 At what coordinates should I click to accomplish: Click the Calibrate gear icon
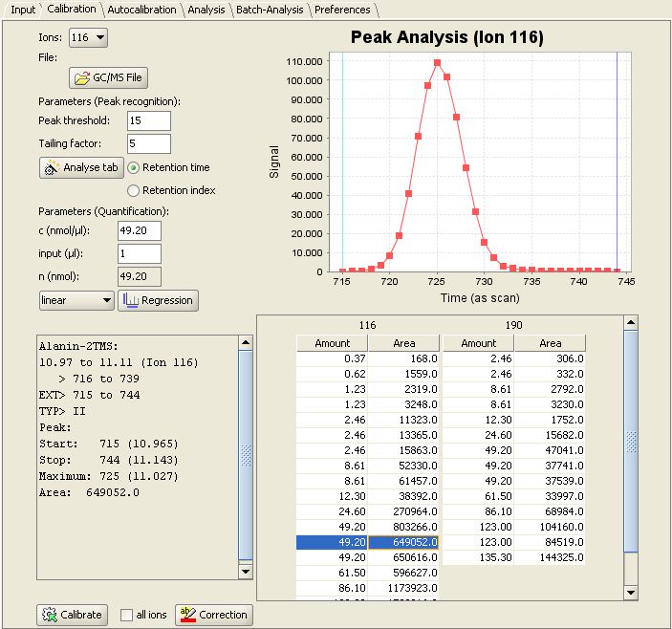(x=50, y=615)
